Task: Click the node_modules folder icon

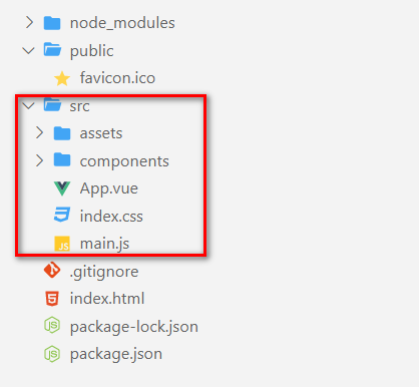Action: point(52,23)
